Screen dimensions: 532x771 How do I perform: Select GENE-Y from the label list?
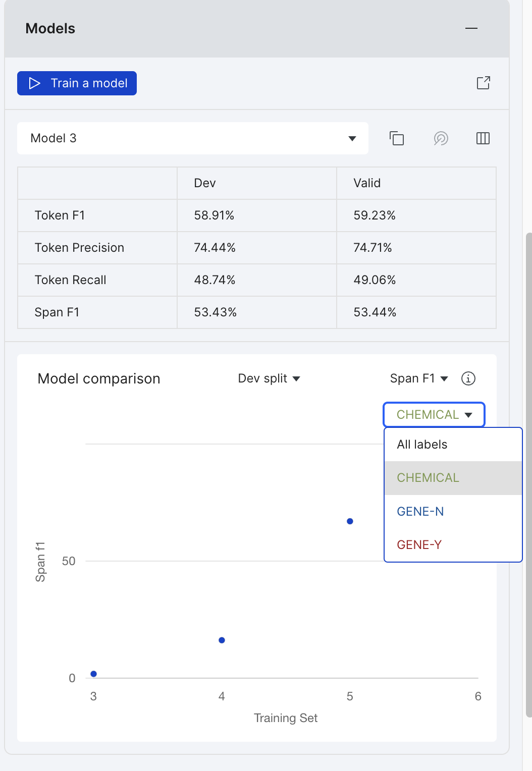(x=453, y=545)
